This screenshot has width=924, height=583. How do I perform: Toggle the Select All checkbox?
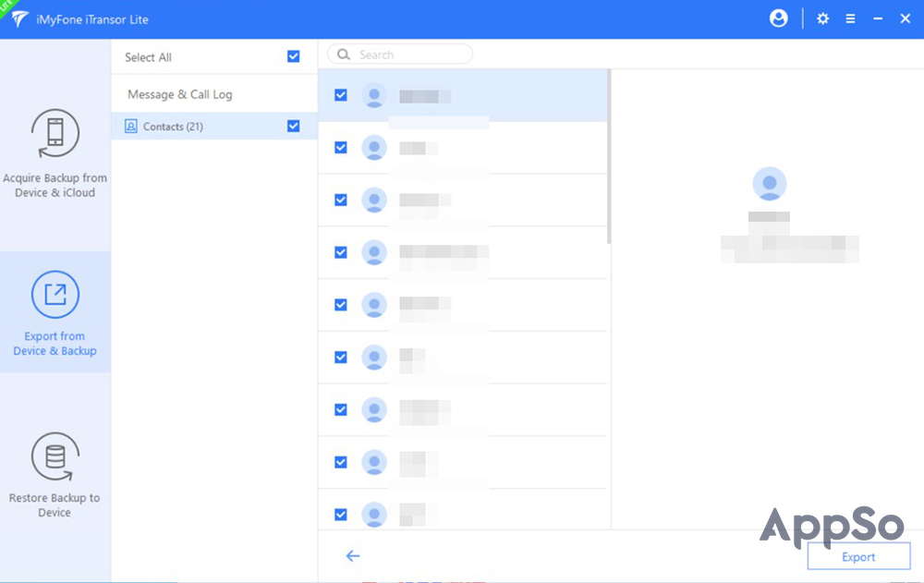coord(294,56)
